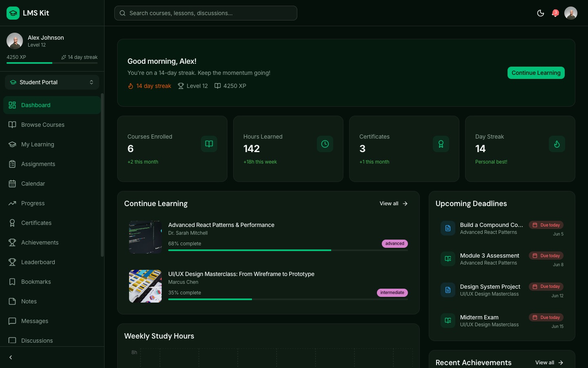Click the Advanced React course progress bar
This screenshot has width=588, height=368.
pos(288,250)
